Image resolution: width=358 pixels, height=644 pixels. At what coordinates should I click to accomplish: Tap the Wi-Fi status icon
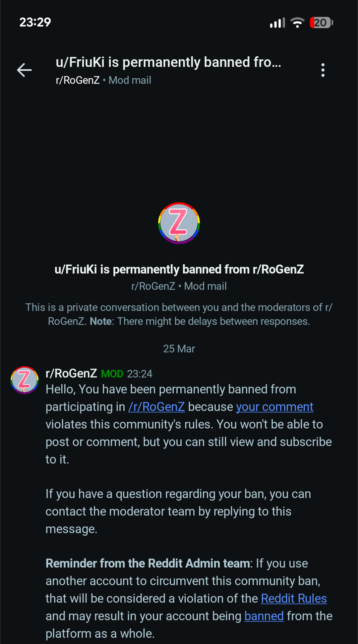tap(297, 23)
